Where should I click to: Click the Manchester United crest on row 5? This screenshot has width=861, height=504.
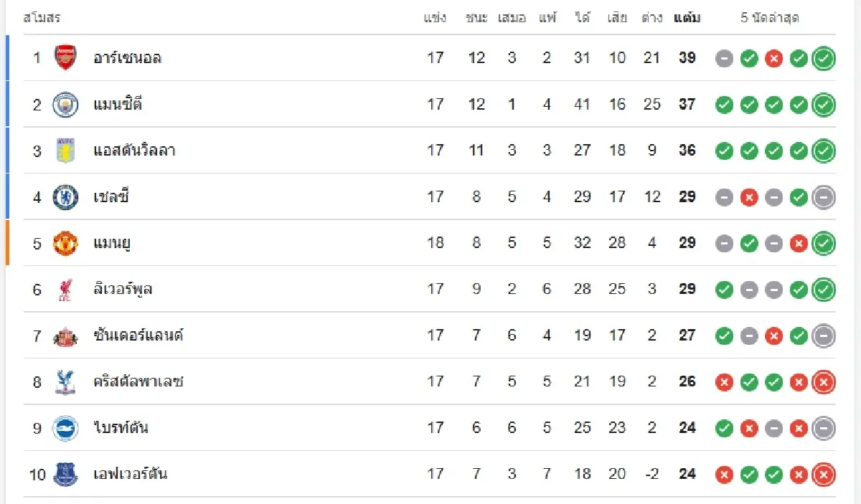(65, 243)
